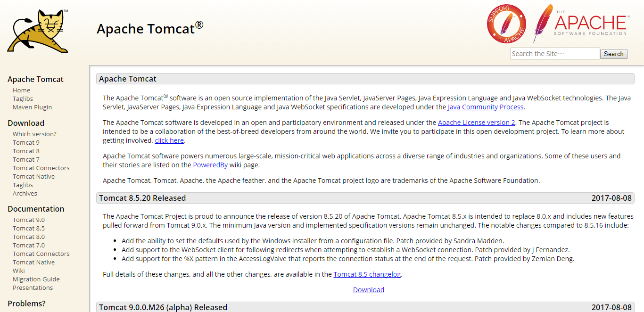Viewport: 644px width, 312px height.
Task: Go to Tomcat 9 download link
Action: click(x=26, y=142)
